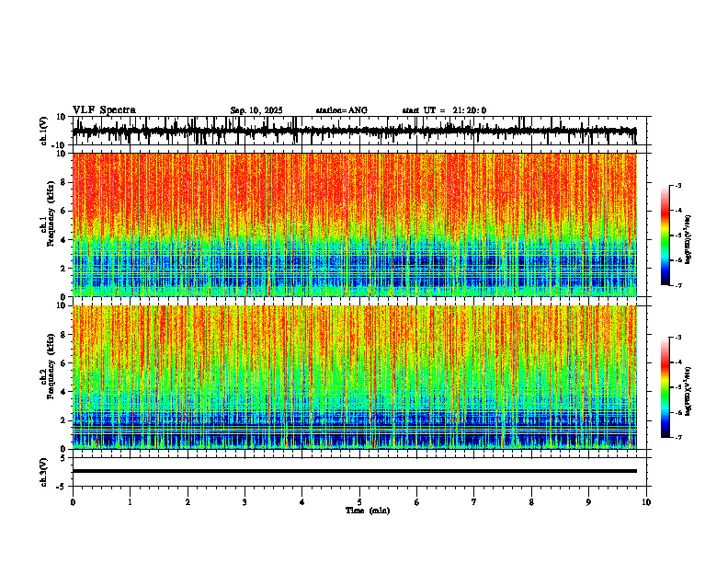Click the "-7" label below ch.2 color bar
728x563 pixels.
coord(678,438)
